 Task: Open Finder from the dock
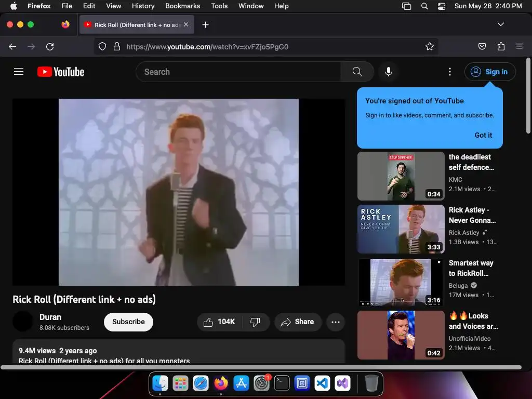(160, 383)
